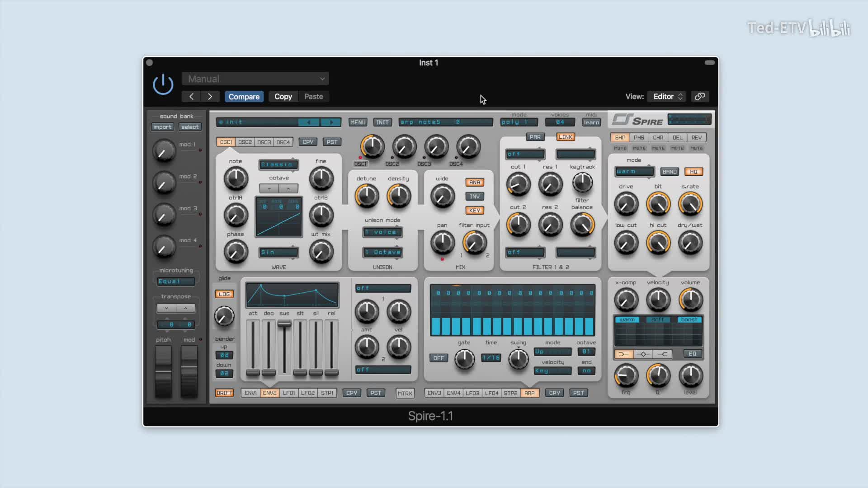This screenshot has width=868, height=488.
Task: Click the plugin power bypass icon
Action: [x=163, y=84]
